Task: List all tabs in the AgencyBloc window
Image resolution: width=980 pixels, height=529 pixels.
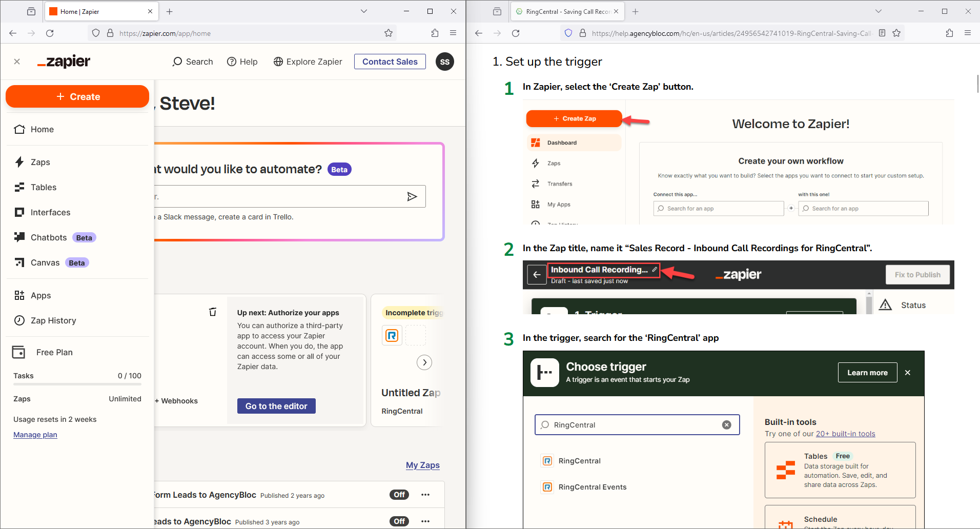Action: [879, 11]
